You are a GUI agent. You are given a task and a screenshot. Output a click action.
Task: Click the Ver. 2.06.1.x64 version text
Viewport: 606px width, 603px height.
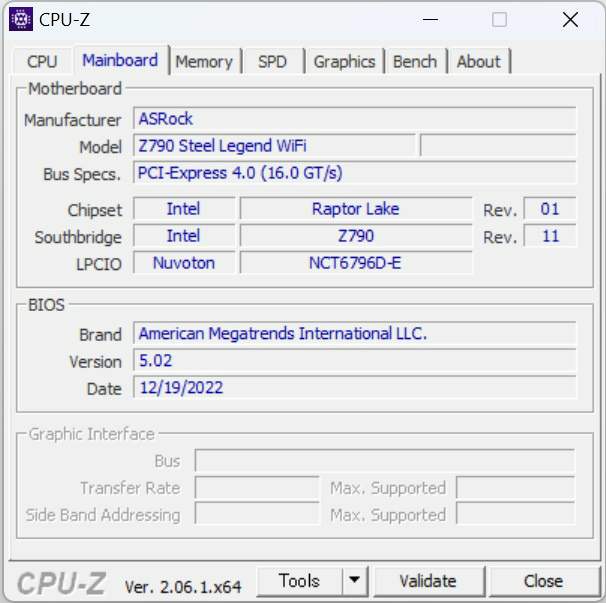tap(183, 587)
